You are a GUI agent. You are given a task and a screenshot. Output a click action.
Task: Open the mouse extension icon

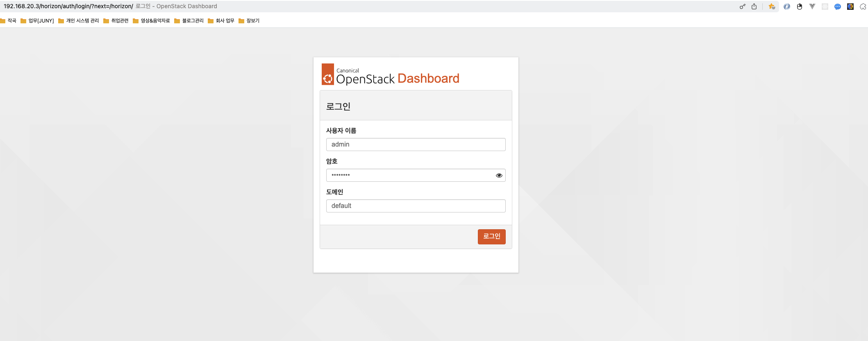[x=800, y=7]
